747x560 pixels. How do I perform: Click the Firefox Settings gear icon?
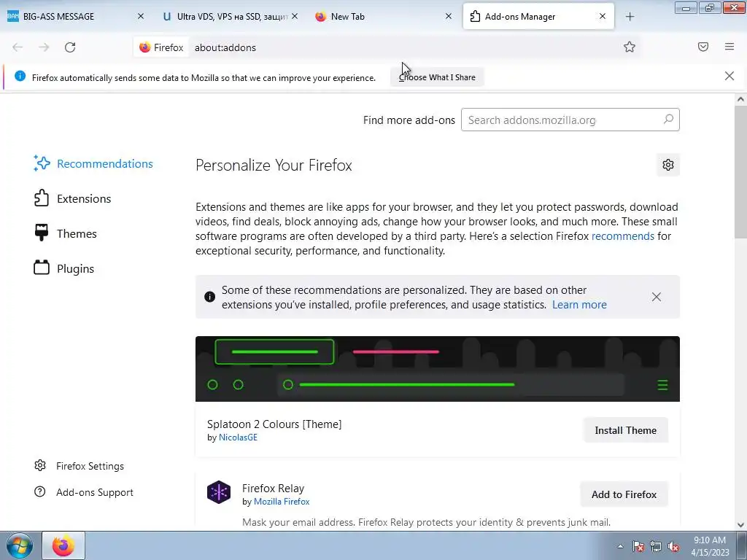(x=40, y=465)
